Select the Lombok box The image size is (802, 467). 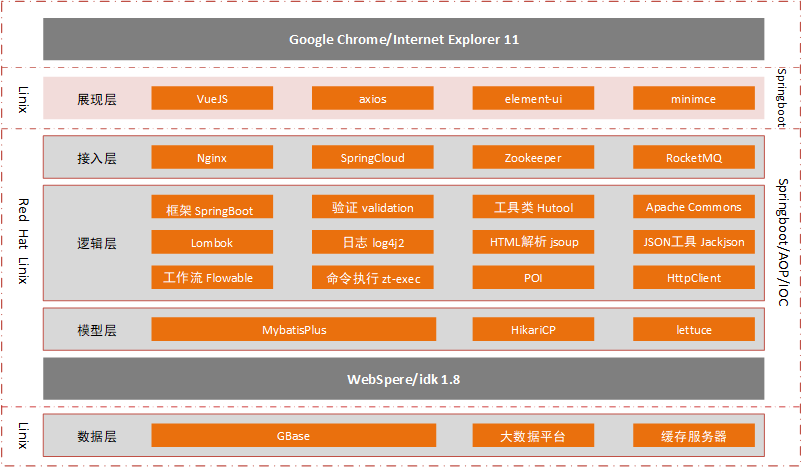212,242
